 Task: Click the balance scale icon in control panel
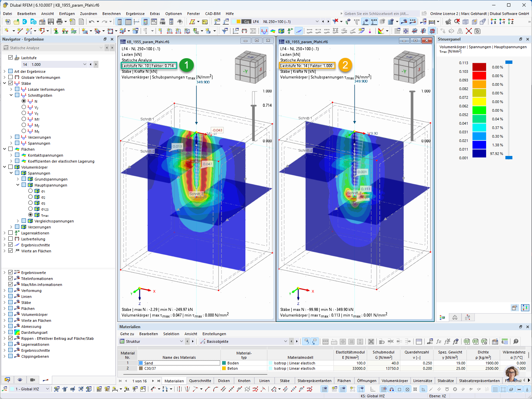455,318
